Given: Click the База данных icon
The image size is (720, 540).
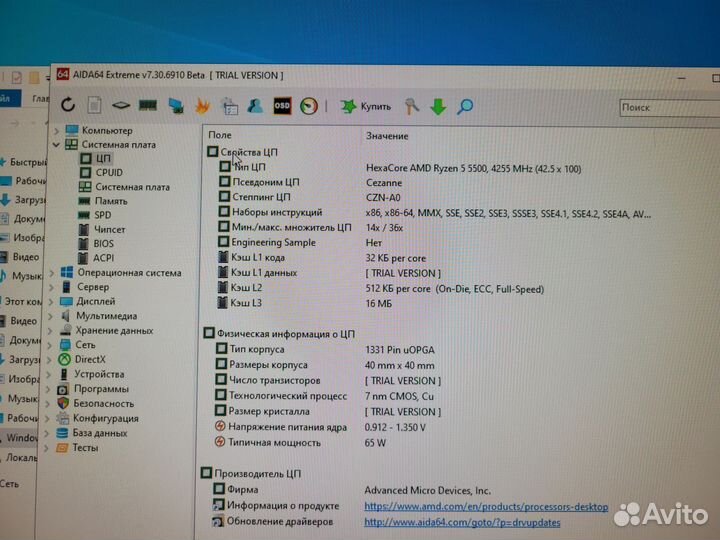Looking at the screenshot, I should pos(62,433).
